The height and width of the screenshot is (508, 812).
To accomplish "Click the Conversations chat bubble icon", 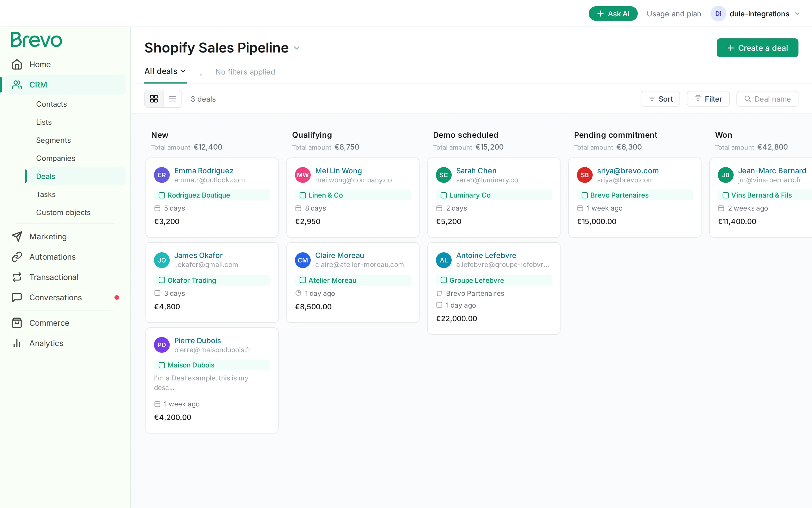I will tap(17, 297).
